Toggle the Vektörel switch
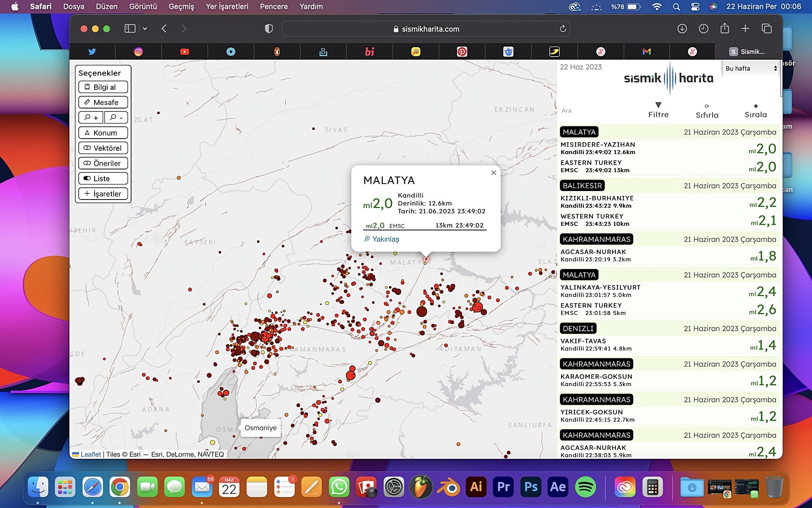 (x=103, y=148)
